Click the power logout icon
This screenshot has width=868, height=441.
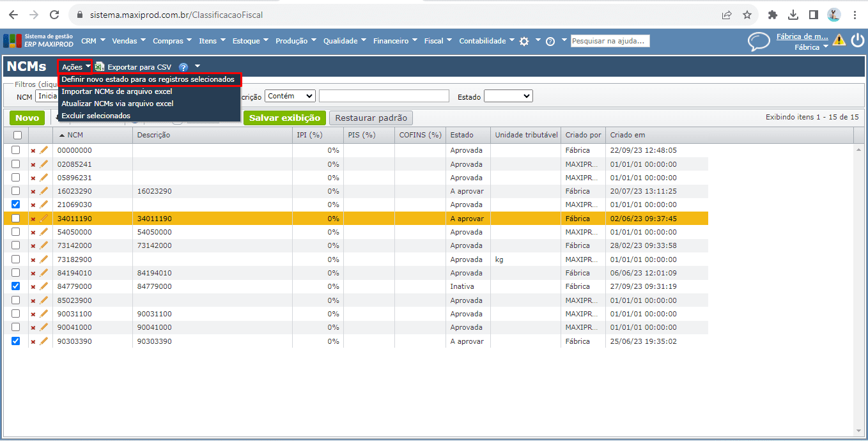858,40
